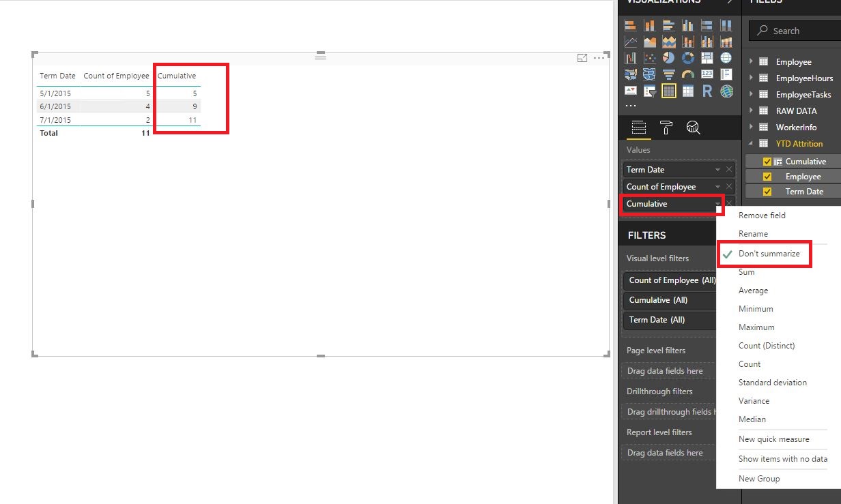
Task: Pick the gauge visualization
Action: pyautogui.click(x=688, y=74)
